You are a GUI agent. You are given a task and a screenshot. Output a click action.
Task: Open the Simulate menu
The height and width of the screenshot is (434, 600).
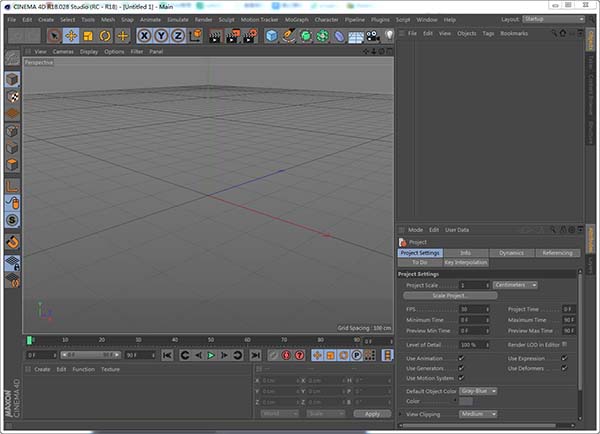178,20
